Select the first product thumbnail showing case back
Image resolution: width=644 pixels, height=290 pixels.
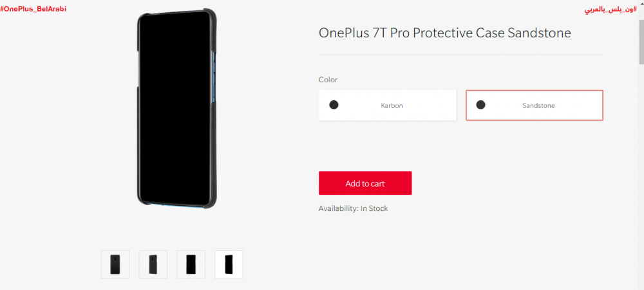[x=115, y=264]
